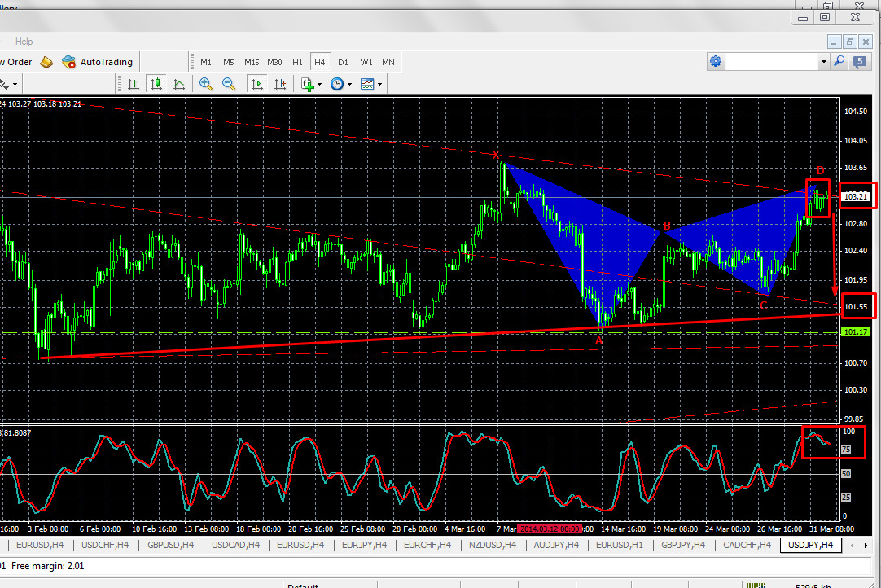Zoom out of the chart

pyautogui.click(x=229, y=85)
